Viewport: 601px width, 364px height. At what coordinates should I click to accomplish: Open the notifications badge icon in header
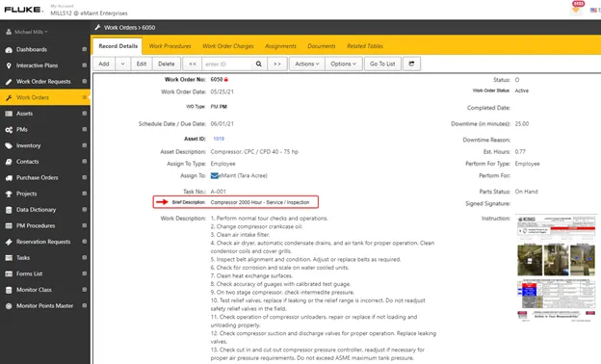pyautogui.click(x=576, y=7)
